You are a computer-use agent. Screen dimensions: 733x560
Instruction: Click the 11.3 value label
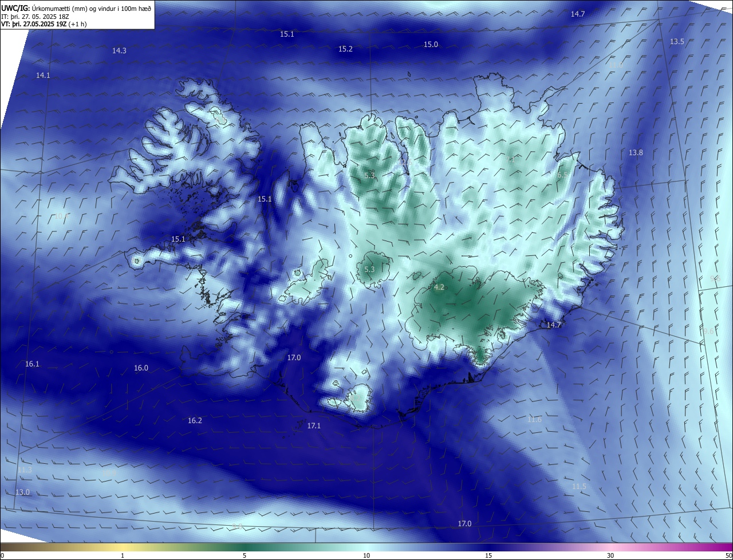coord(25,470)
